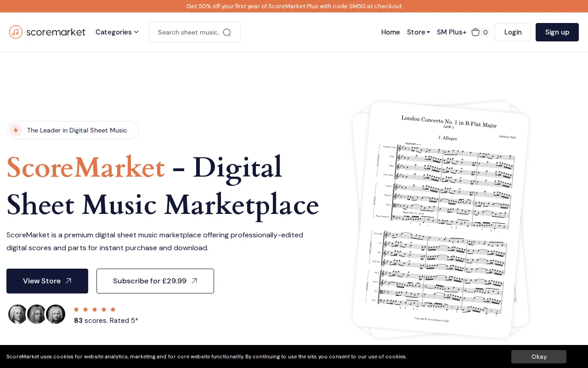Image resolution: width=588 pixels, height=368 pixels.
Task: Open the London Concerto No. 1 score preview
Action: 441,219
